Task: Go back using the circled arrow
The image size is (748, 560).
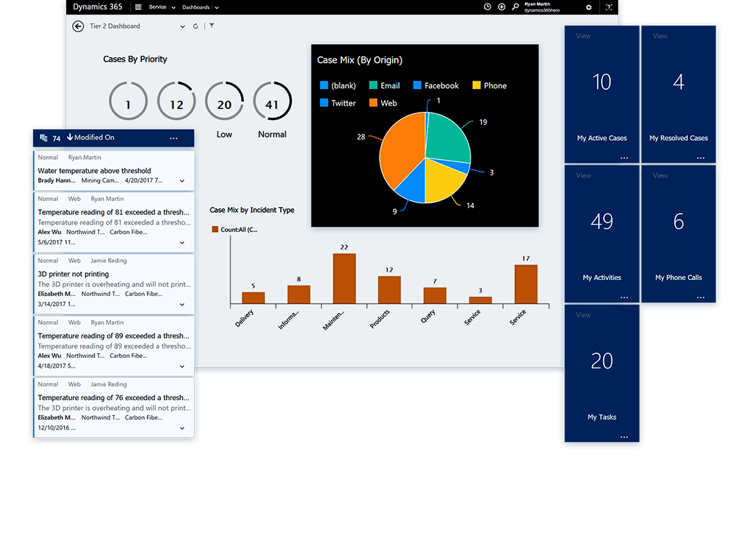Action: [x=78, y=26]
